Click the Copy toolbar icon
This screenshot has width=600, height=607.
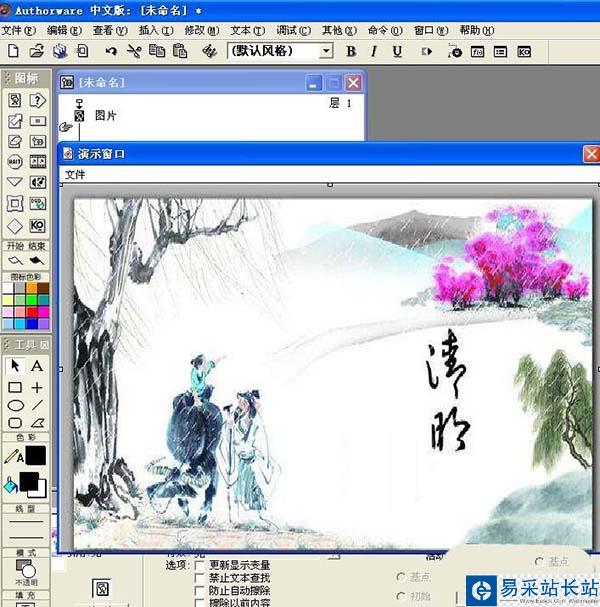click(157, 51)
